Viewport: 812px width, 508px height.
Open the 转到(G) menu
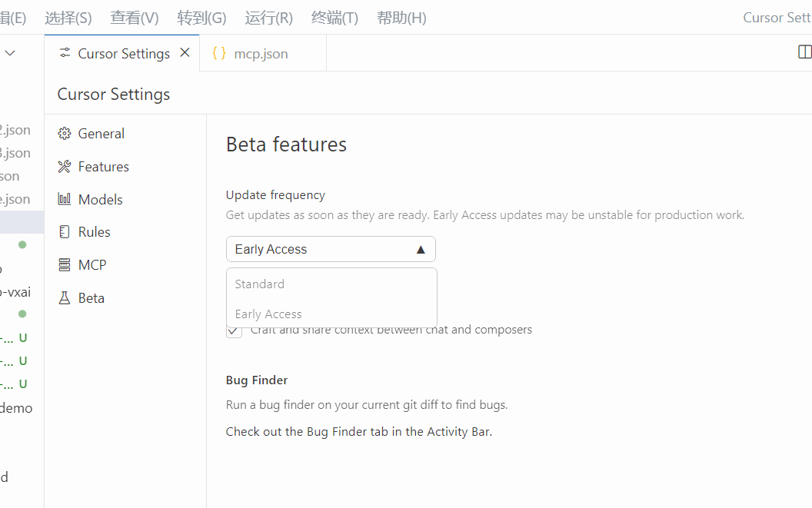coord(202,18)
